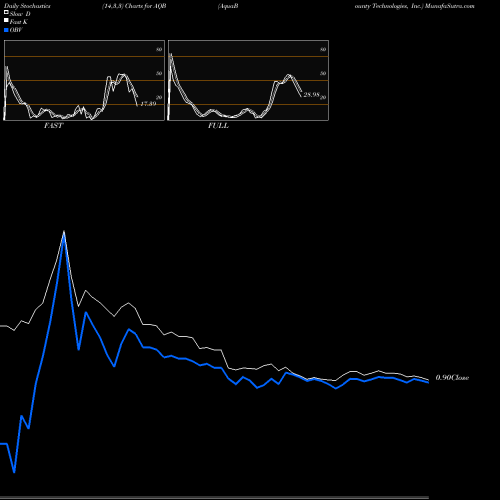Click the Fast K legend text
The image size is (500, 500).
coord(19,22)
